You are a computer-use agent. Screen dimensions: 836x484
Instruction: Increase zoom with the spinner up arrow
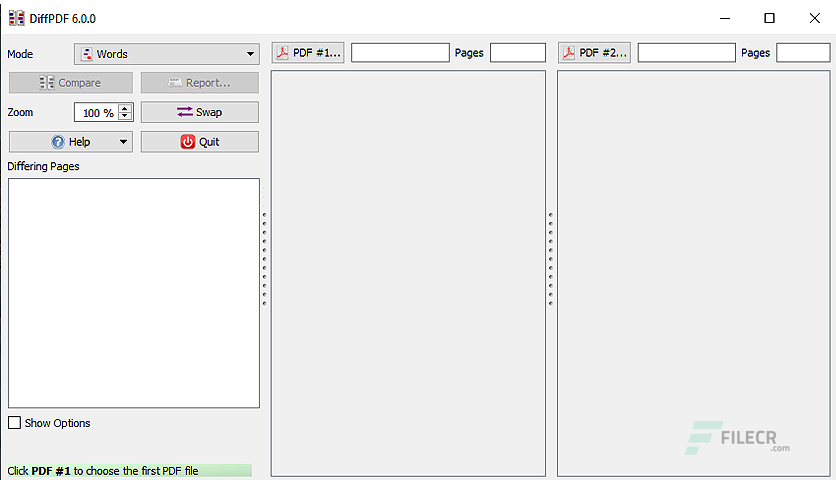point(125,108)
